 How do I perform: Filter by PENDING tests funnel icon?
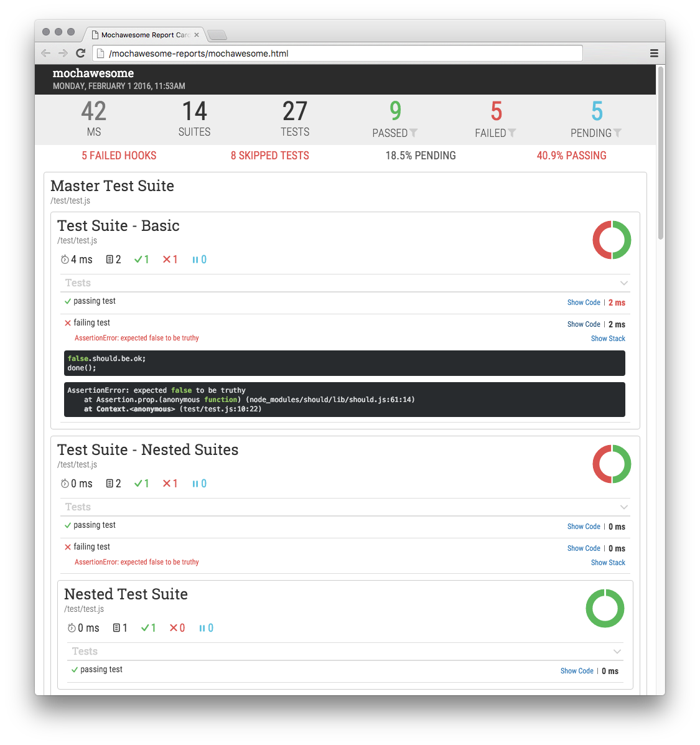[617, 133]
